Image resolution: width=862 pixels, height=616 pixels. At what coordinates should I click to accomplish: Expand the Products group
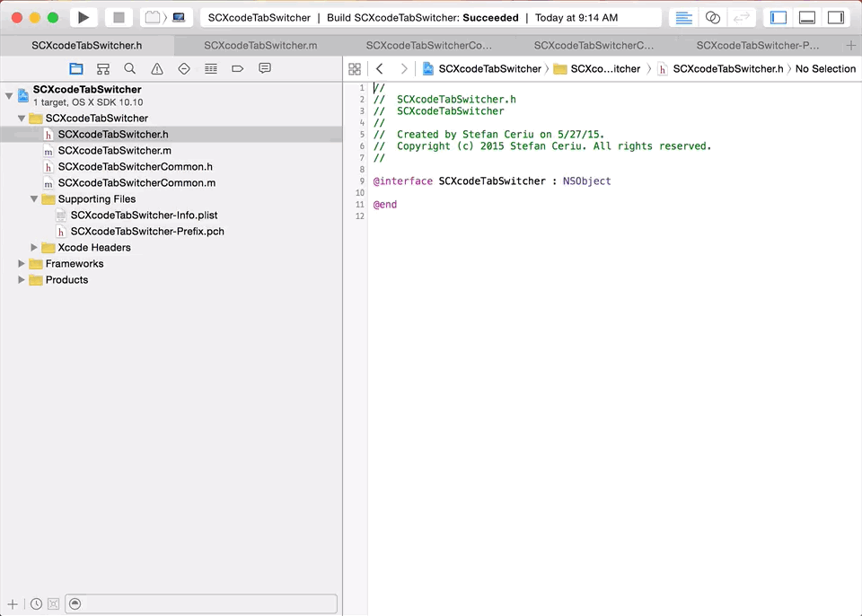coord(22,280)
